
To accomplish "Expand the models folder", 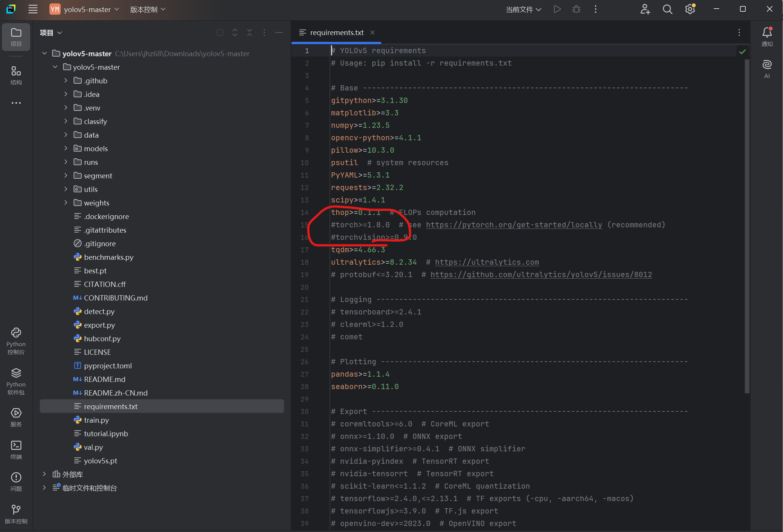I will (x=66, y=149).
